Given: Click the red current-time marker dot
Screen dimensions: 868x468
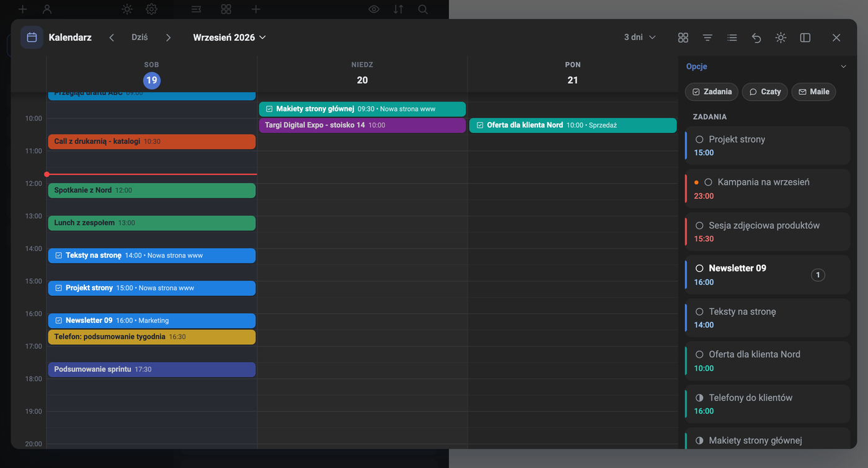Looking at the screenshot, I should pyautogui.click(x=47, y=174).
